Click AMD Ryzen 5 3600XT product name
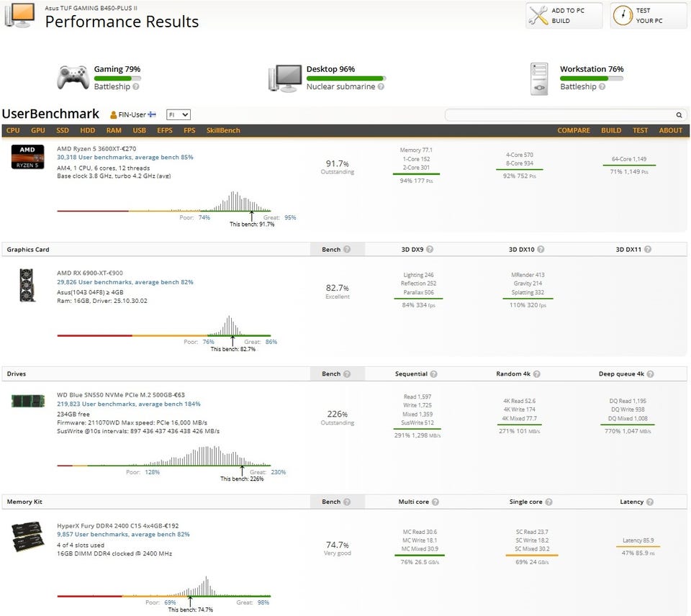 96,149
